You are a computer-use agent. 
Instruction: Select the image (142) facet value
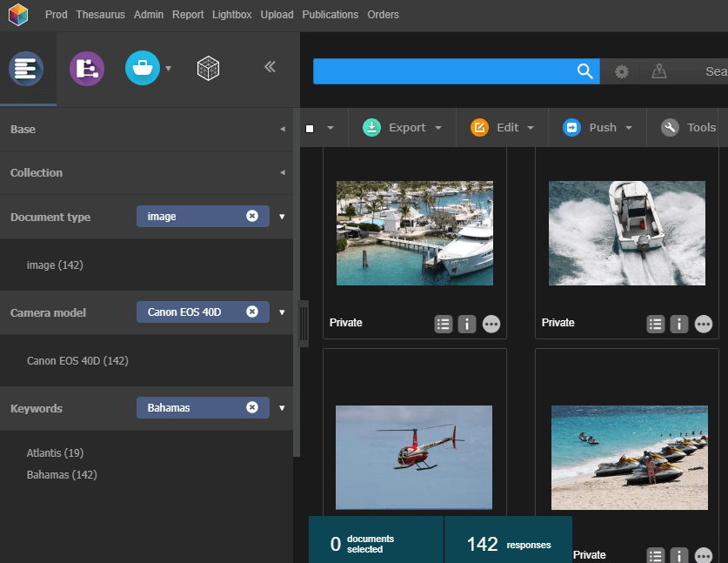tap(55, 265)
